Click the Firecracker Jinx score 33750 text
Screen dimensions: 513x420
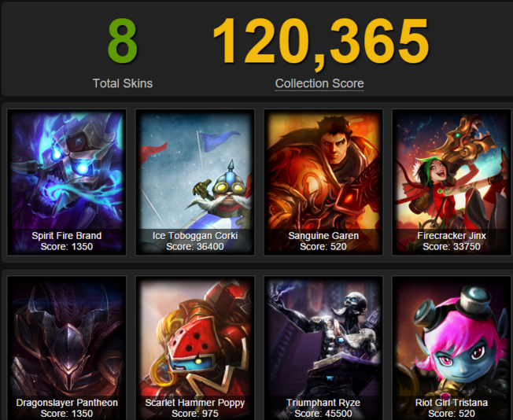(452, 247)
